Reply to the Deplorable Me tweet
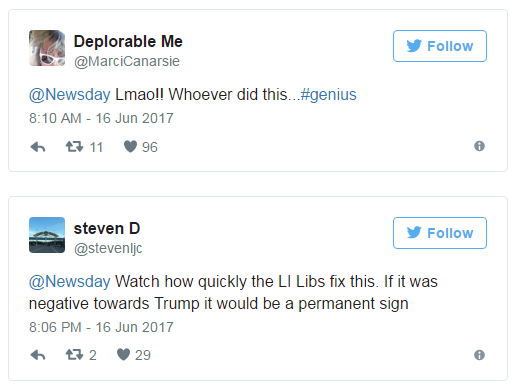This screenshot has height=387, width=516. pyautogui.click(x=38, y=147)
